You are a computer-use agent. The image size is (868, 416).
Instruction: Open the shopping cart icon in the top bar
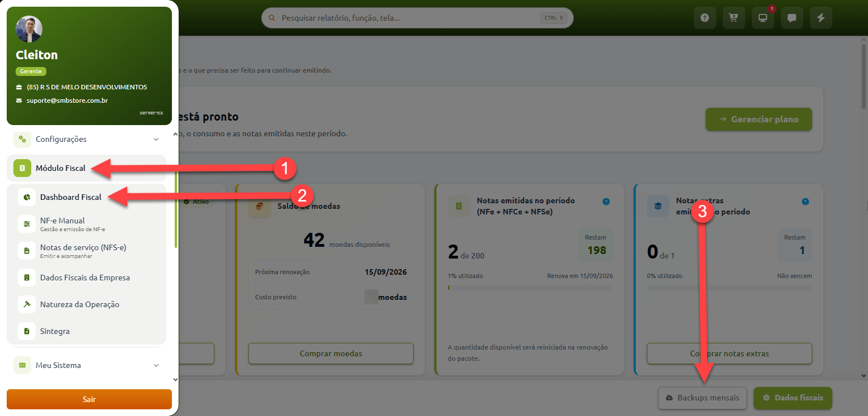pyautogui.click(x=733, y=18)
